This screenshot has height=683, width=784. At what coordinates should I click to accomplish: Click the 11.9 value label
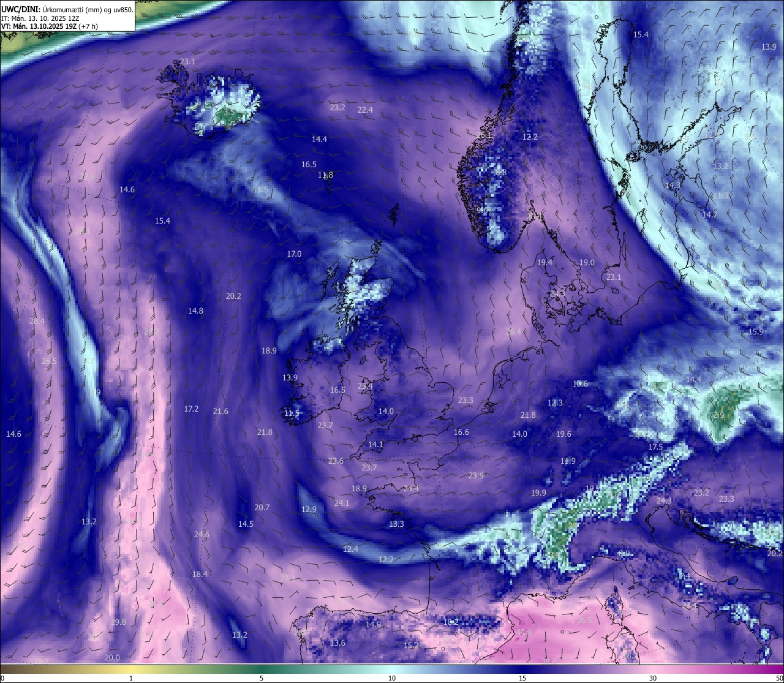pos(568,461)
